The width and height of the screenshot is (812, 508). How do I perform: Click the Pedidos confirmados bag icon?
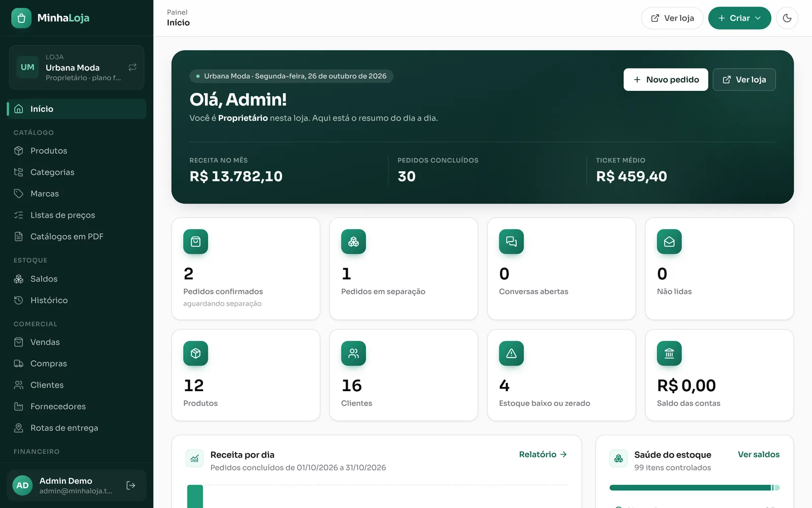tap(195, 242)
